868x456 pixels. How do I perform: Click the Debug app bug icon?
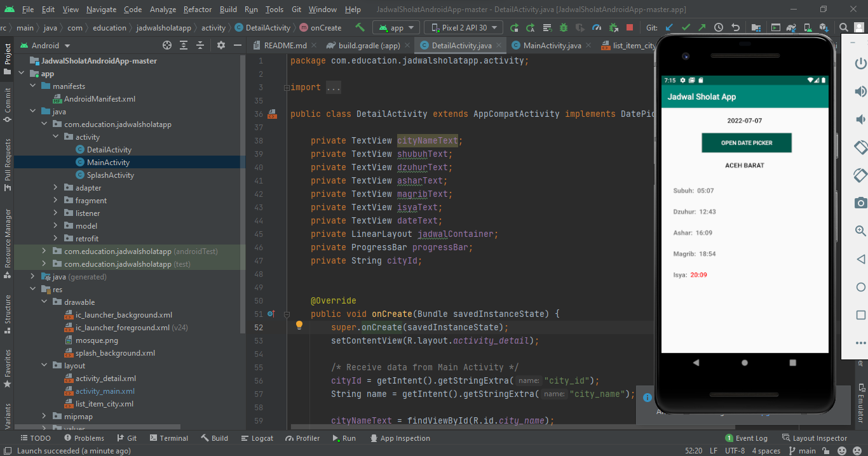564,27
